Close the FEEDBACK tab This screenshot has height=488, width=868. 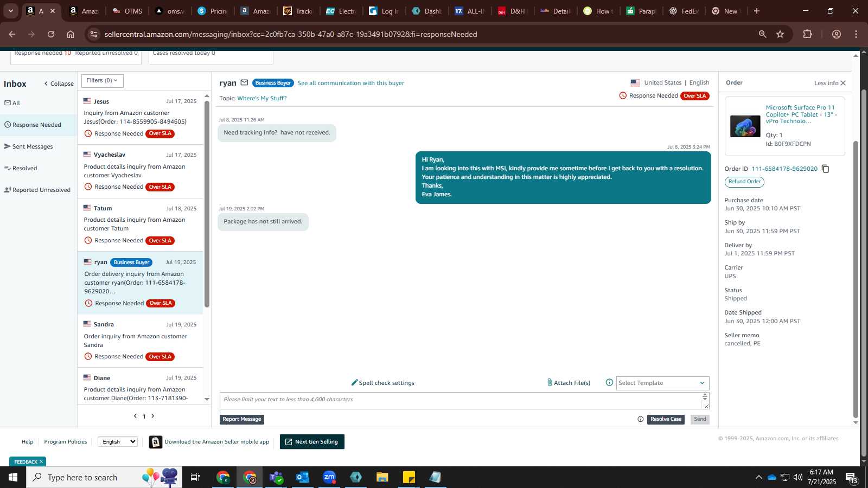click(41, 462)
